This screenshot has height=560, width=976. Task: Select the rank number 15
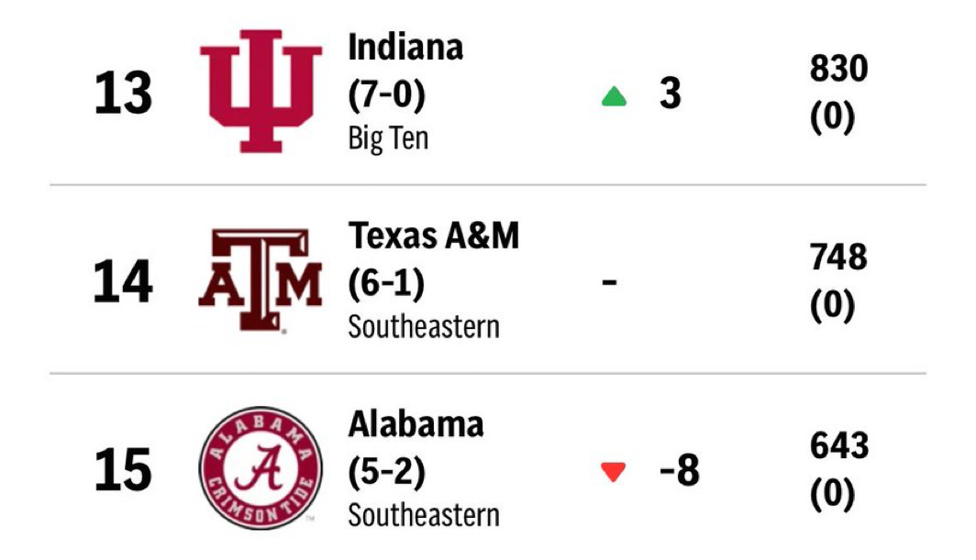[123, 470]
